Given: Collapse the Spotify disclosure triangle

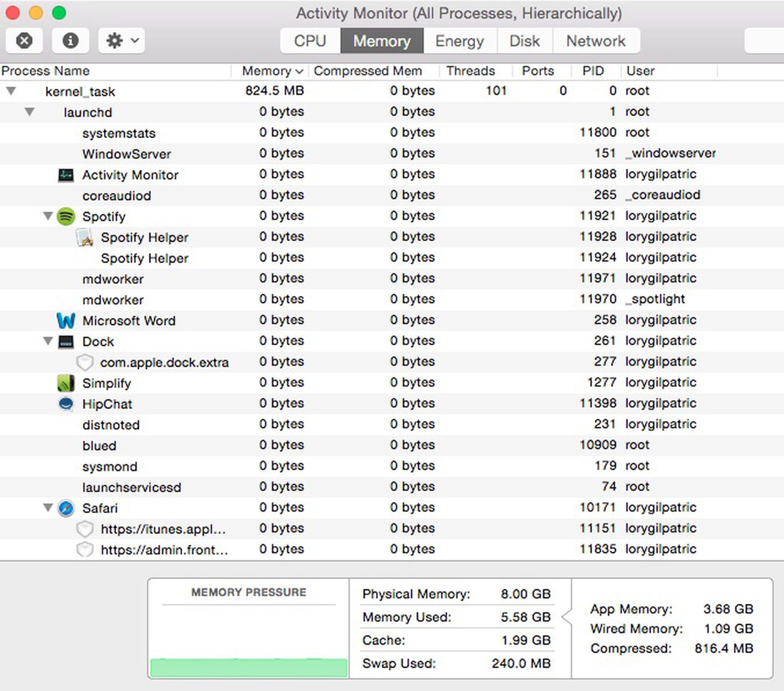Looking at the screenshot, I should pos(48,216).
